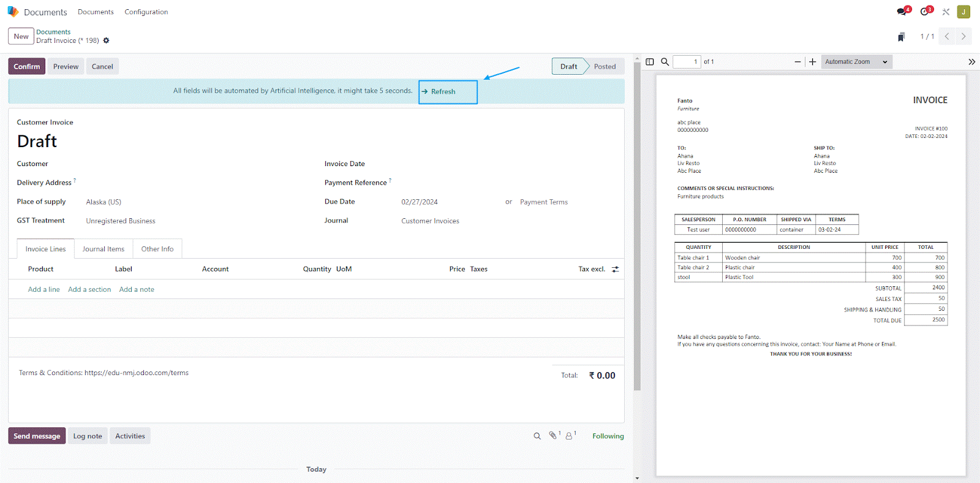Open the terms and conditions URL link
The width and height of the screenshot is (980, 483).
[x=137, y=373]
